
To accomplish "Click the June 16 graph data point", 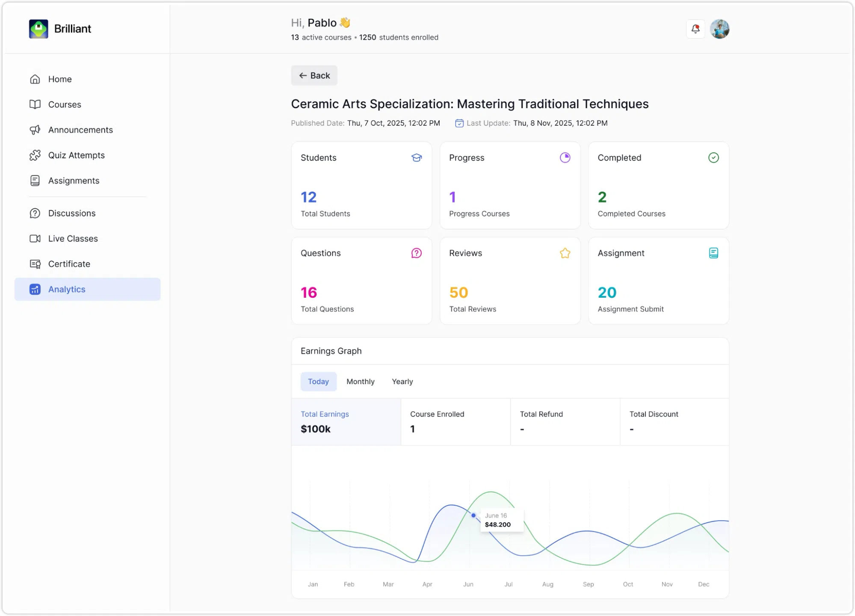I will [x=473, y=515].
